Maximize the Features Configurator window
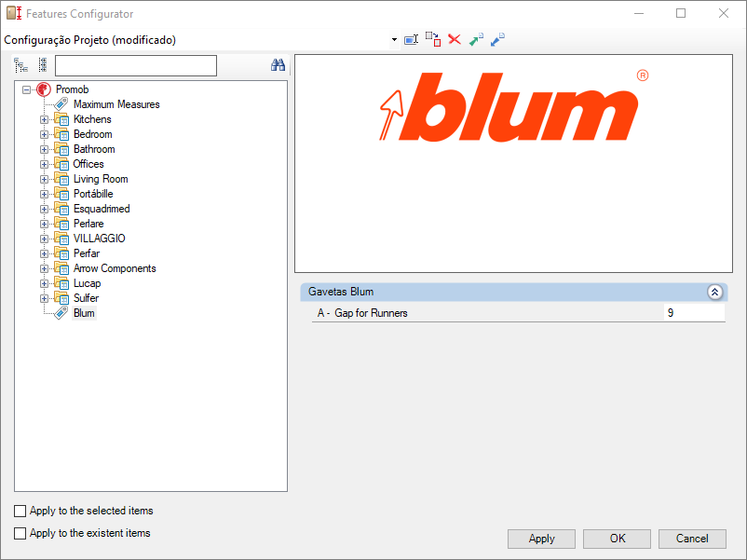The height and width of the screenshot is (560, 747). [x=681, y=13]
